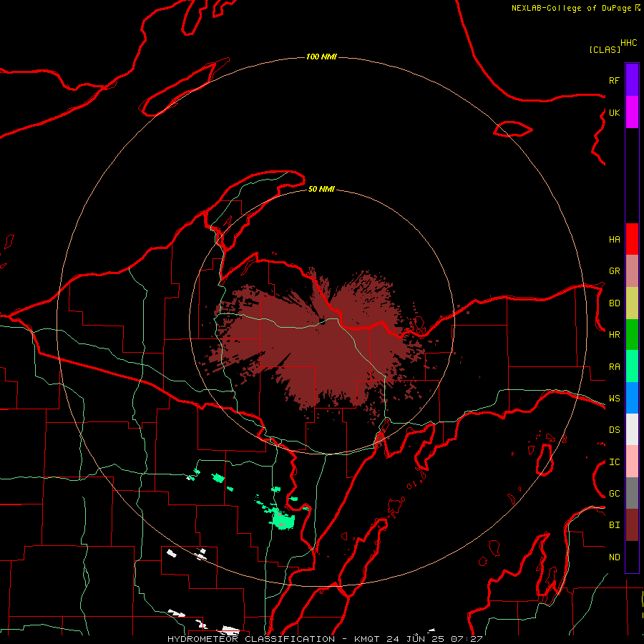Click the HYDROMETEOR CLASSIFICATION caption text
644x644 pixels.
click(251, 639)
